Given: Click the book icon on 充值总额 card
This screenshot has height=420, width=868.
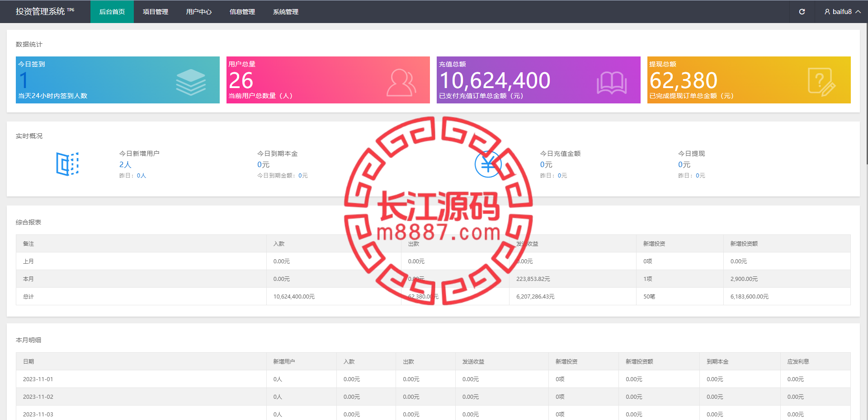Looking at the screenshot, I should 612,83.
